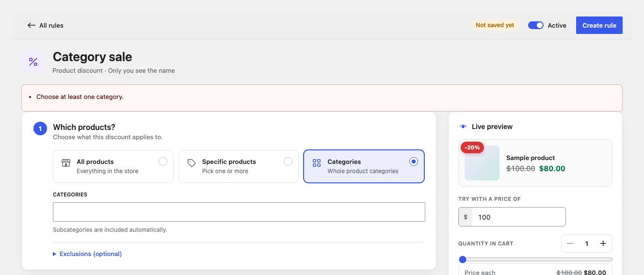The width and height of the screenshot is (644, 275).
Task: Click the Try with a price field
Action: [x=519, y=217]
